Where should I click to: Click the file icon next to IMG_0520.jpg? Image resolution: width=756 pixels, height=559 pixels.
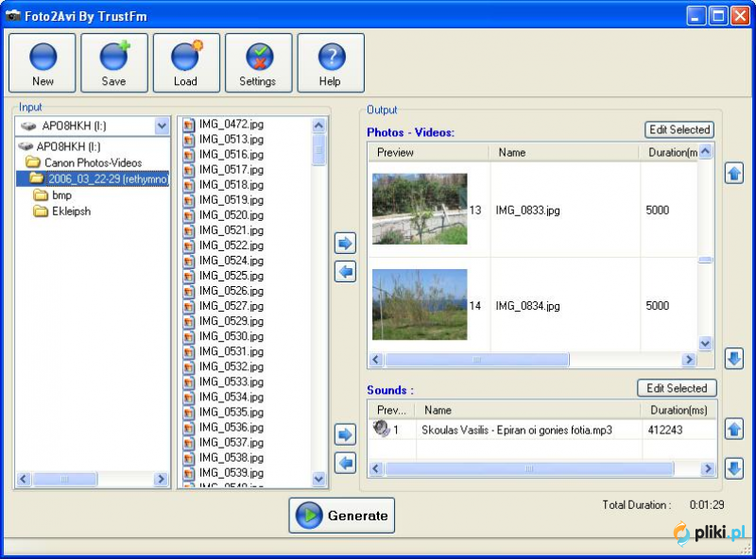pyautogui.click(x=189, y=215)
